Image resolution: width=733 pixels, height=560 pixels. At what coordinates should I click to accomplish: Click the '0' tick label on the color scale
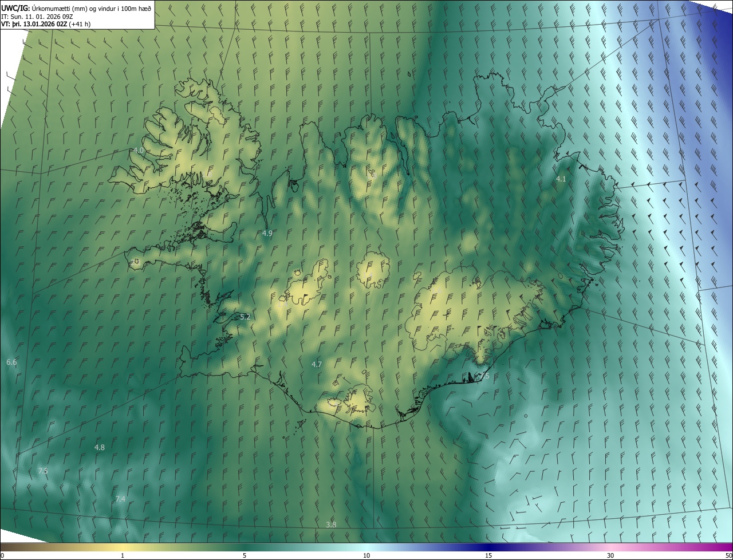click(2, 555)
